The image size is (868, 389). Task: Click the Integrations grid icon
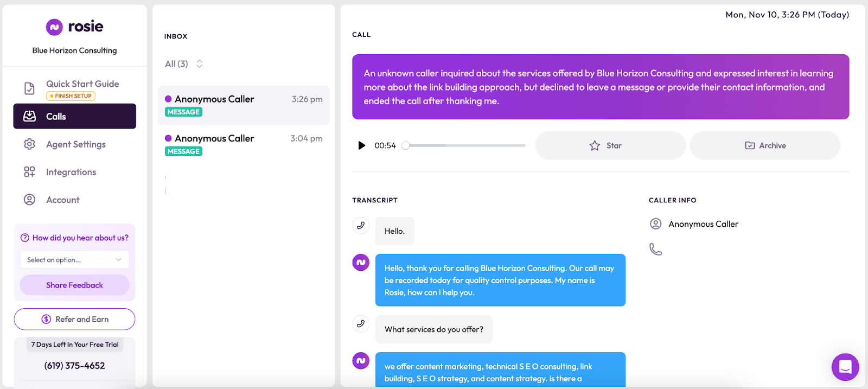click(29, 172)
